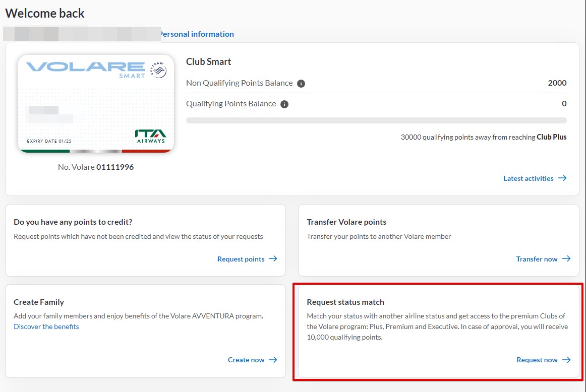The width and height of the screenshot is (586, 392).
Task: Click the Request now text link
Action: click(x=537, y=360)
